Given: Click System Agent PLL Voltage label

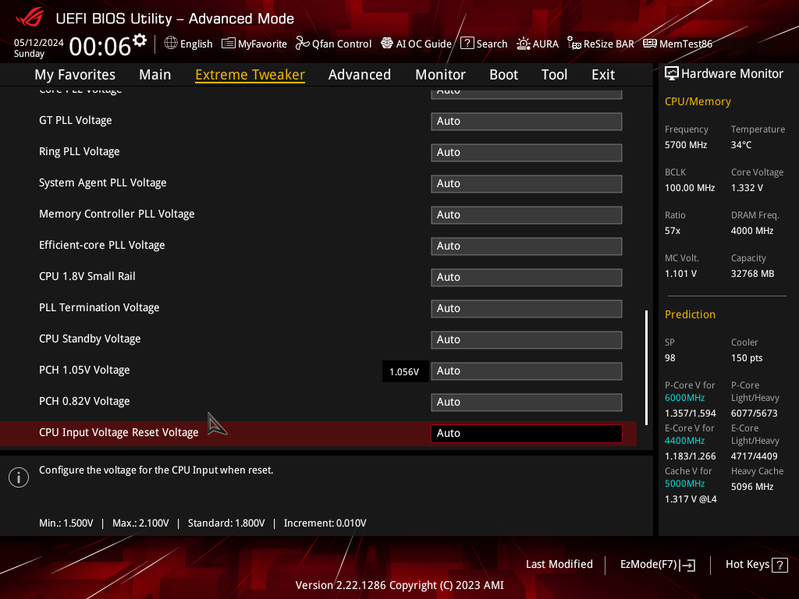Looking at the screenshot, I should point(102,183).
